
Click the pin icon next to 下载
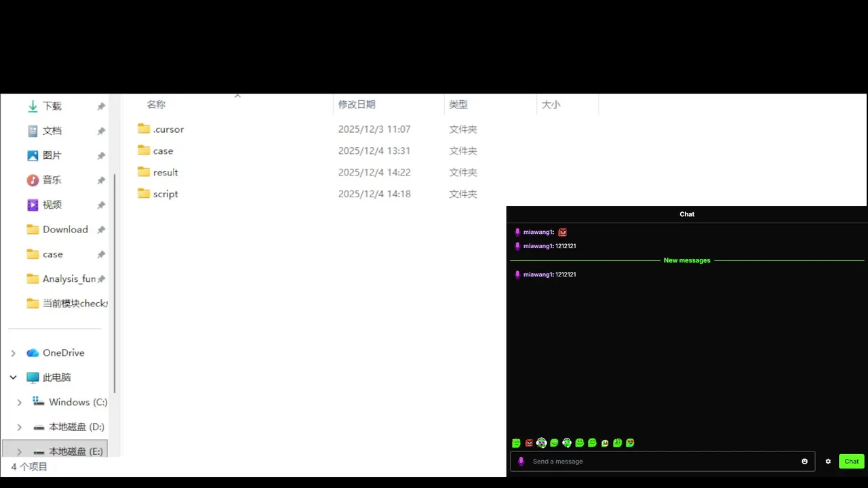click(101, 106)
